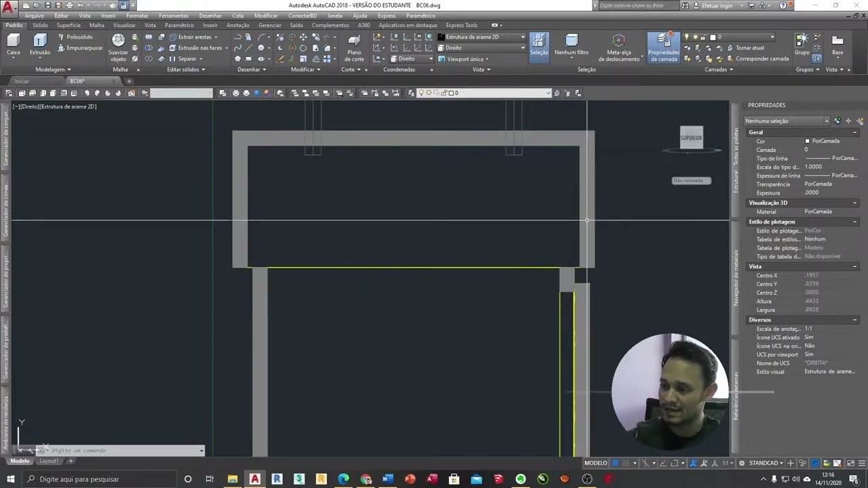Open Propriedades da camada panel

[663, 47]
